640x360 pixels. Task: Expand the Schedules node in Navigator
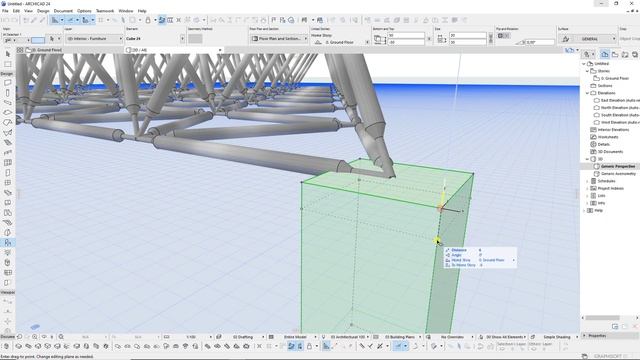coord(587,181)
